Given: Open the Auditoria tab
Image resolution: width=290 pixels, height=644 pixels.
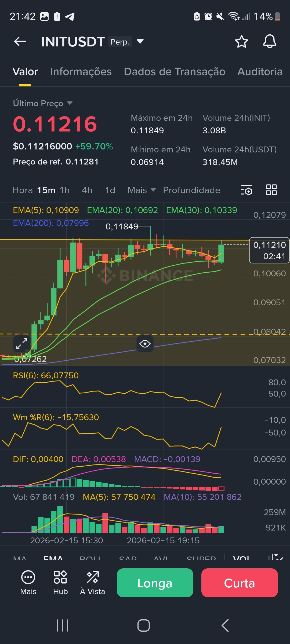Looking at the screenshot, I should pos(260,72).
